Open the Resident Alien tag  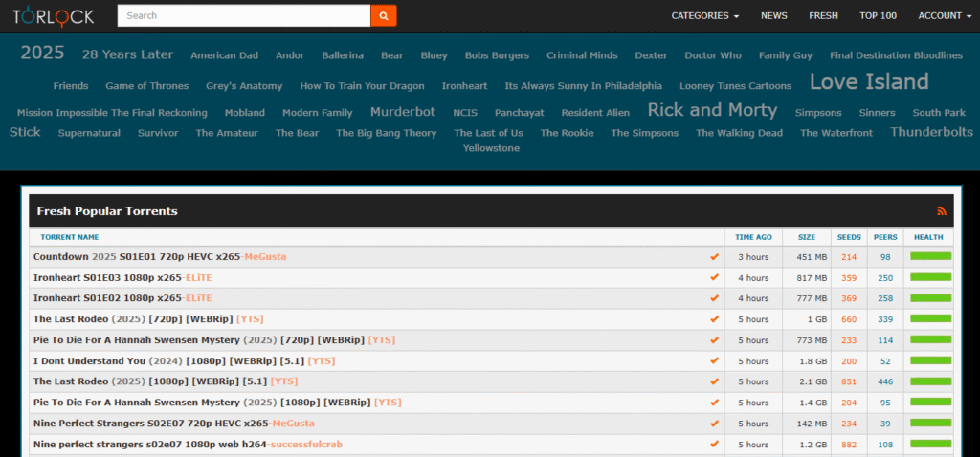coord(595,113)
